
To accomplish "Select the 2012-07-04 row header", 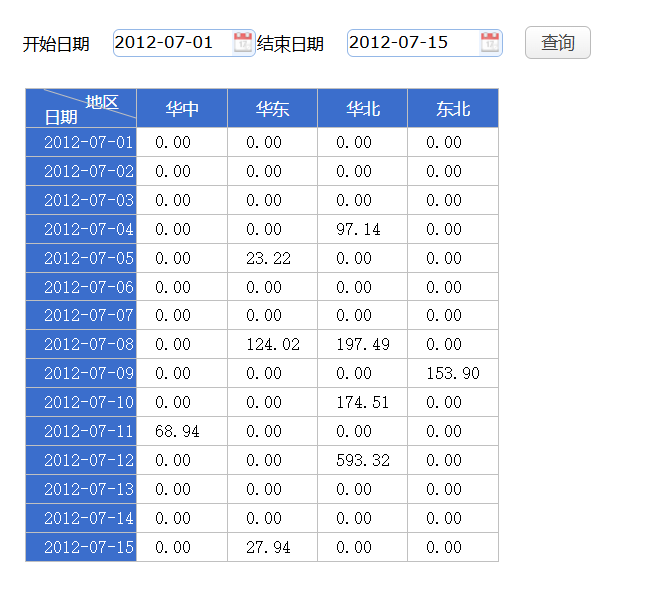I will pyautogui.click(x=81, y=229).
